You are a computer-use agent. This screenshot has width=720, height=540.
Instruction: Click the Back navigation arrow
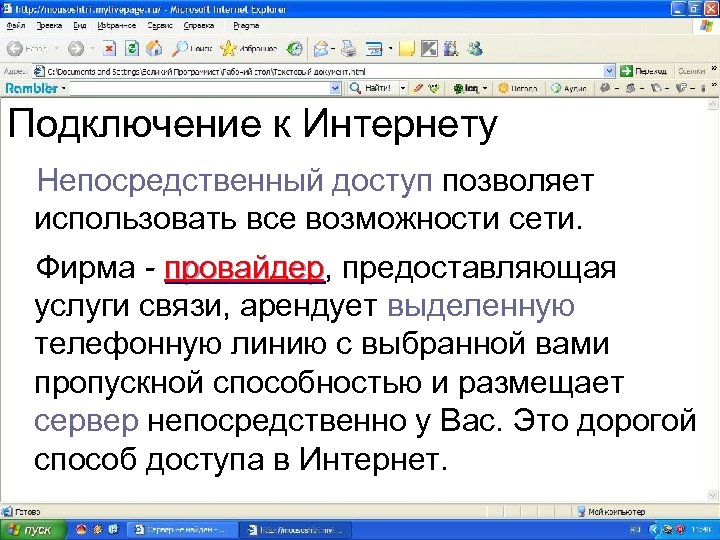pos(15,48)
